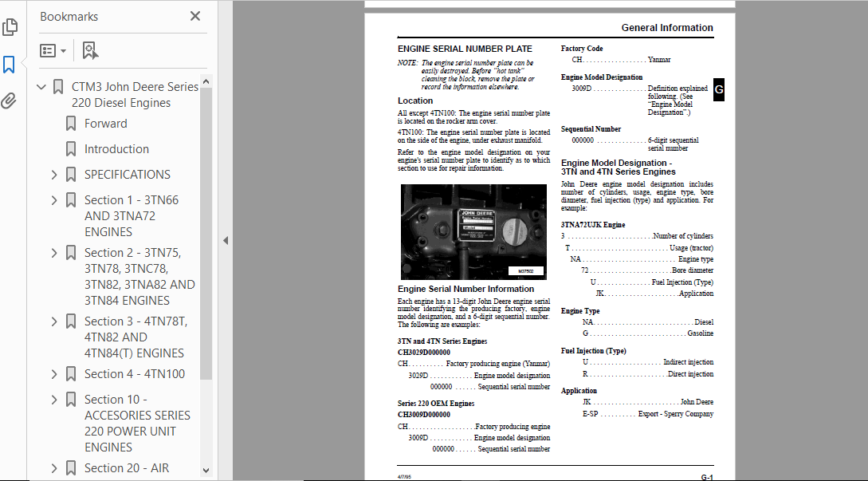Image resolution: width=868 pixels, height=481 pixels.
Task: Jump to Section 4 - 4TN100 bookmark text
Action: tap(135, 374)
